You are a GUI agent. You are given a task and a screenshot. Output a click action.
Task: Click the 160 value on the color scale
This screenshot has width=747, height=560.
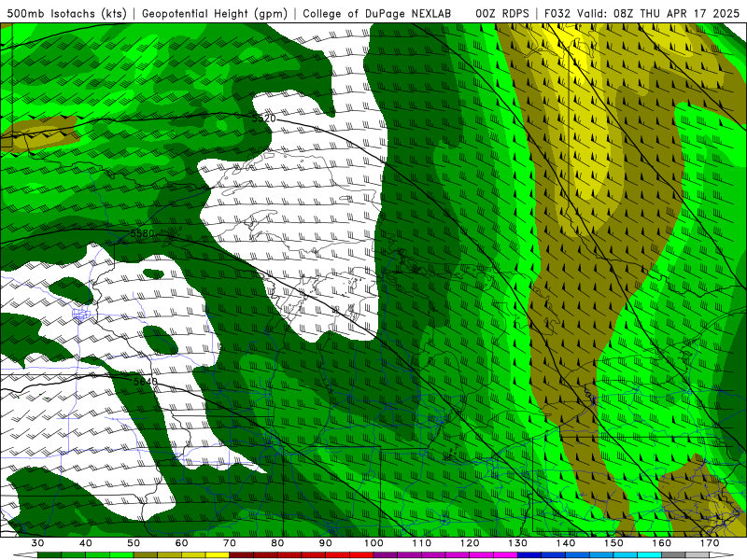point(662,543)
